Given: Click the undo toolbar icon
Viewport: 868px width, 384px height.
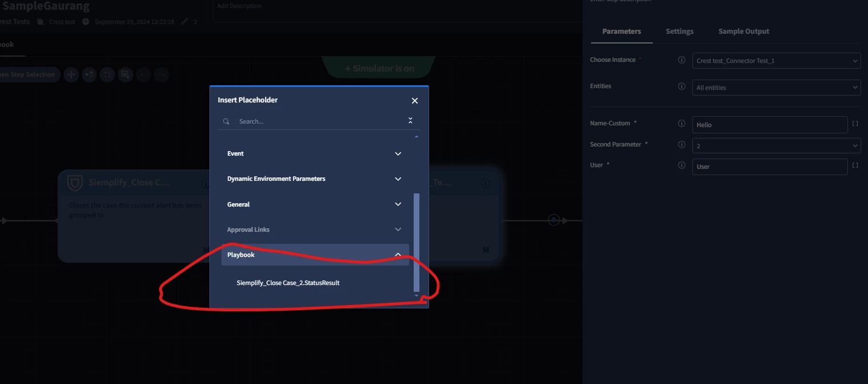Looking at the screenshot, I should (x=144, y=74).
